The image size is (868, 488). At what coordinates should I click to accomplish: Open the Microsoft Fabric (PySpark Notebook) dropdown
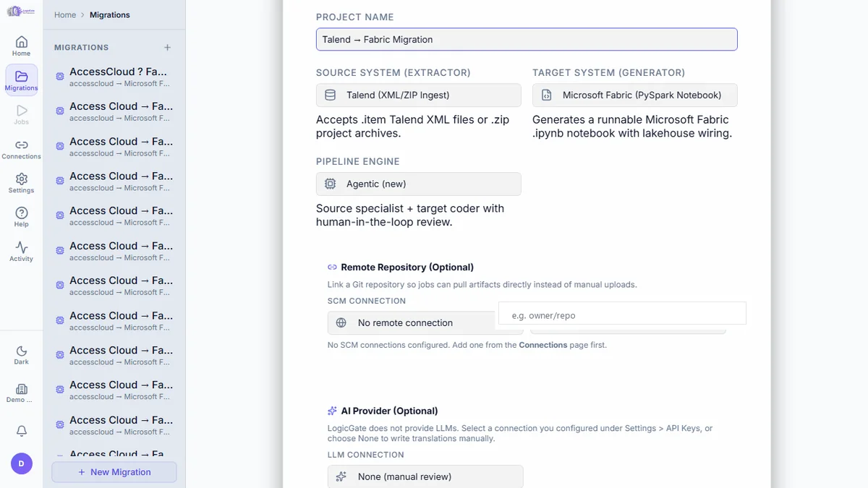(x=634, y=95)
